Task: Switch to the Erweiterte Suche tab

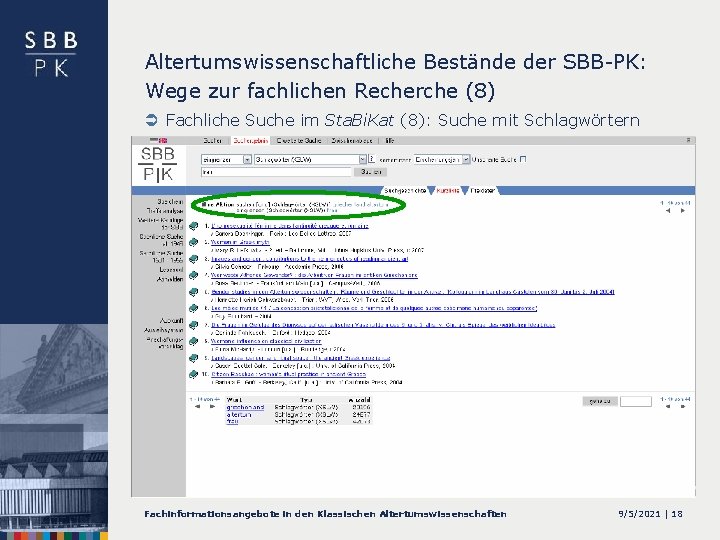Action: click(298, 141)
